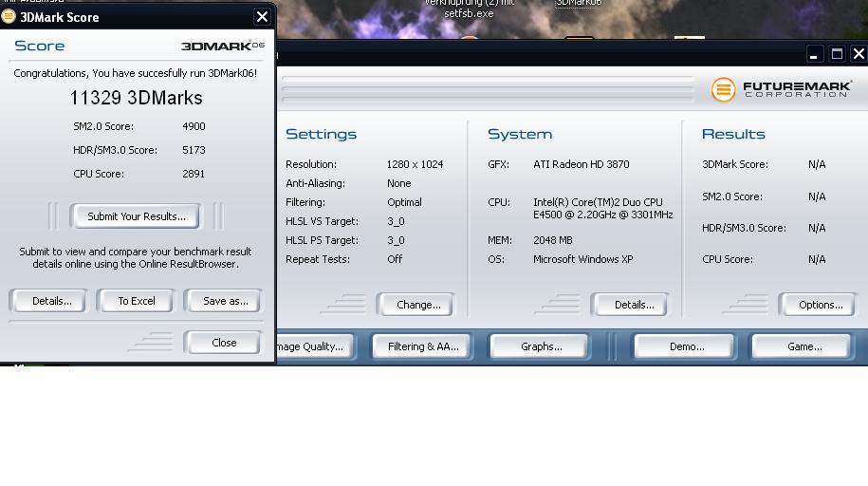Click the Intel Core 2 Duo CPU text

[x=602, y=209]
